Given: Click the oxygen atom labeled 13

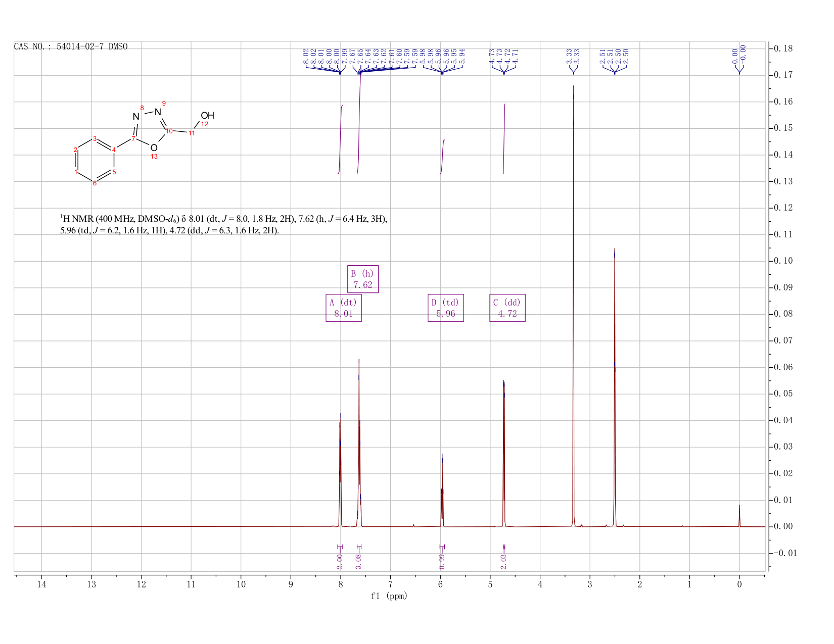Looking at the screenshot, I should coord(154,147).
